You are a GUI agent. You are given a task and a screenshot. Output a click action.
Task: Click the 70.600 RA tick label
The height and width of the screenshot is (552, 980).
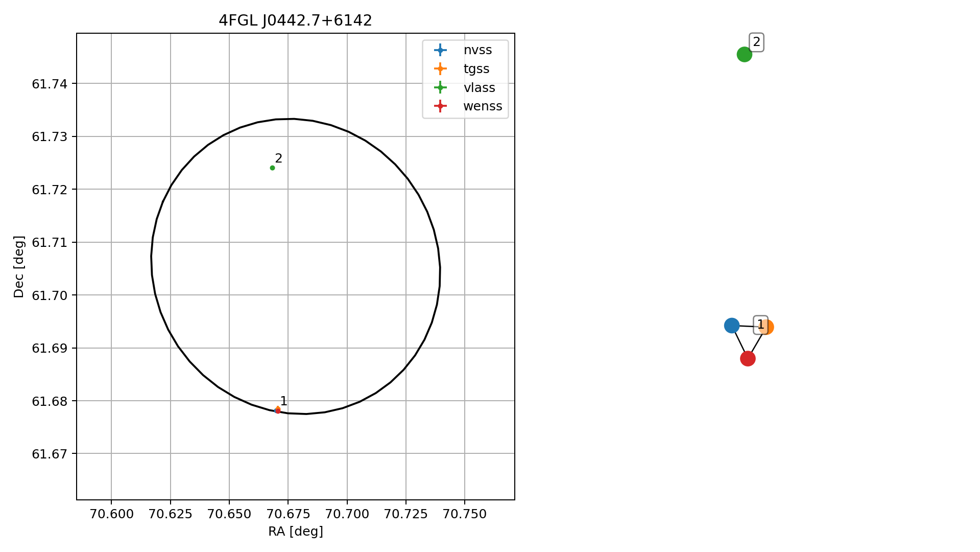coord(111,514)
